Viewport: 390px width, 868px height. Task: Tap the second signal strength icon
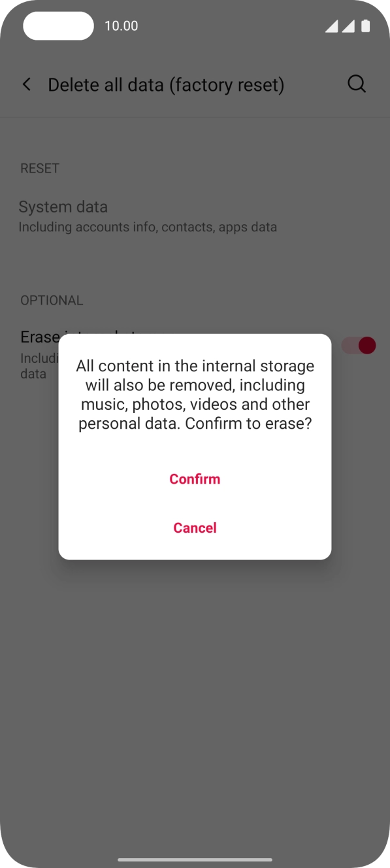[x=348, y=26]
